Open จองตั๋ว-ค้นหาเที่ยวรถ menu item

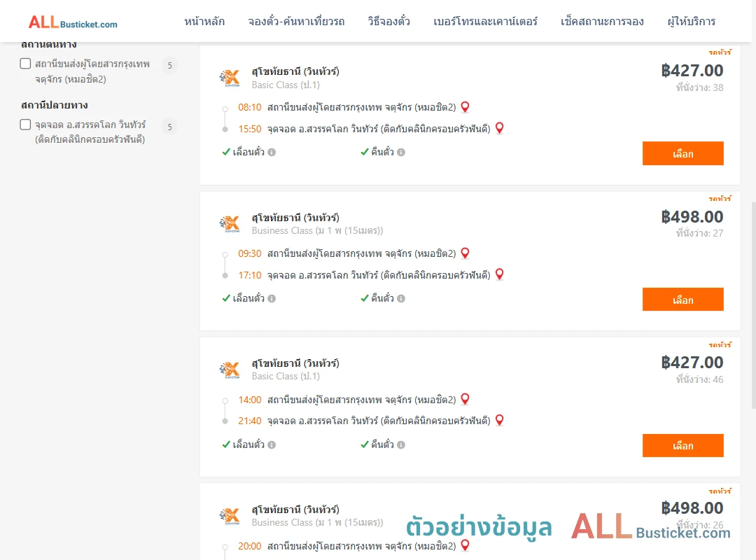pos(296,22)
